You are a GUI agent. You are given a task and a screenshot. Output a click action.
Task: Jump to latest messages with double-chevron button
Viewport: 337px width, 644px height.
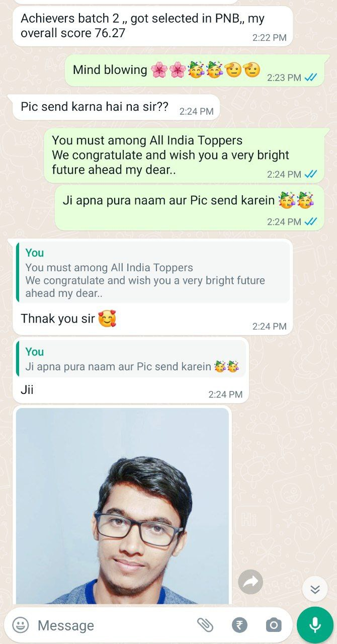coord(315,589)
